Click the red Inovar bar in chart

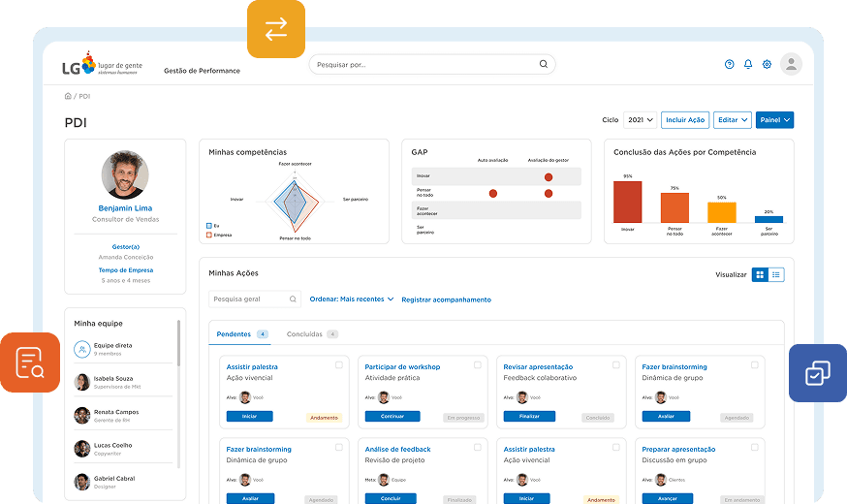627,202
